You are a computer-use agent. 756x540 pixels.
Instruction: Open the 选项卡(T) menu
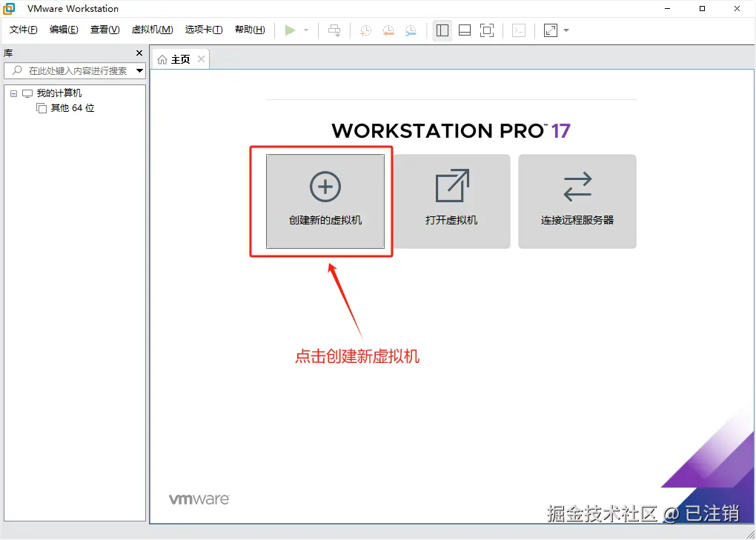pos(204,30)
